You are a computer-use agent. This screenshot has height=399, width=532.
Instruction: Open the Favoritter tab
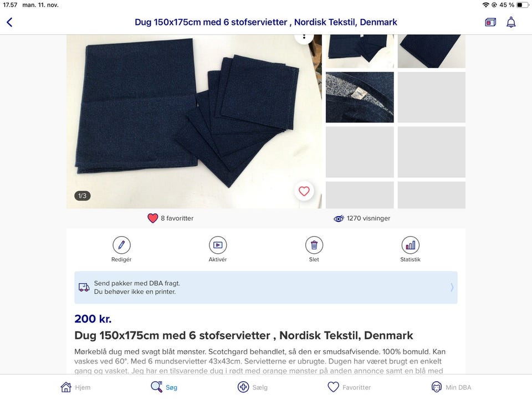[349, 387]
